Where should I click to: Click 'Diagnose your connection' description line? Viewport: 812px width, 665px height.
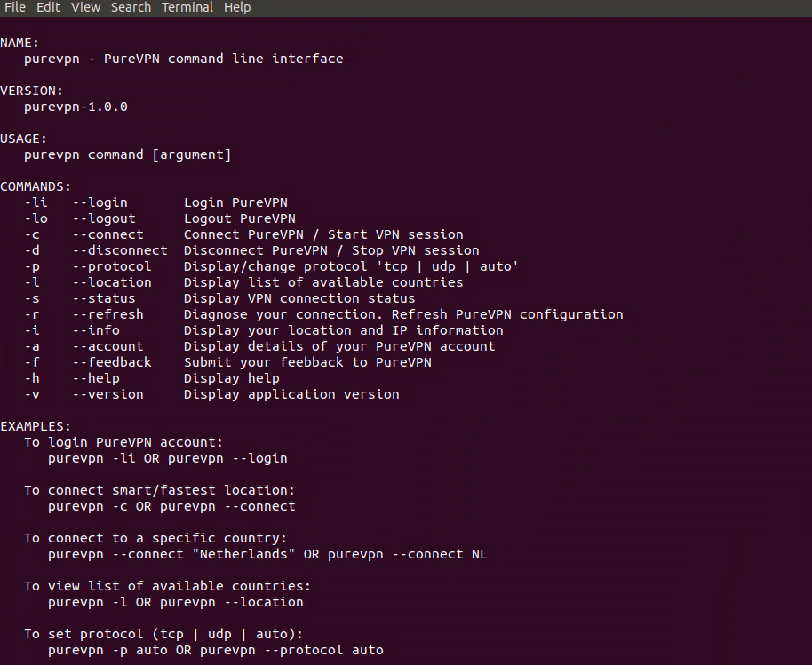[403, 314]
